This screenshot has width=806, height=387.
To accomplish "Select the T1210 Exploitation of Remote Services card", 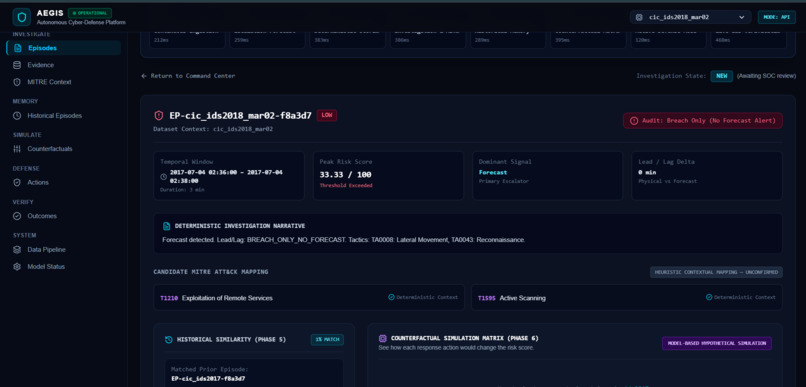I will point(309,298).
